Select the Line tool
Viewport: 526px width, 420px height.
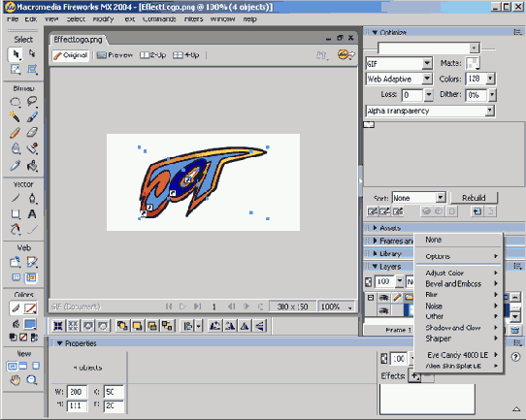pos(16,198)
